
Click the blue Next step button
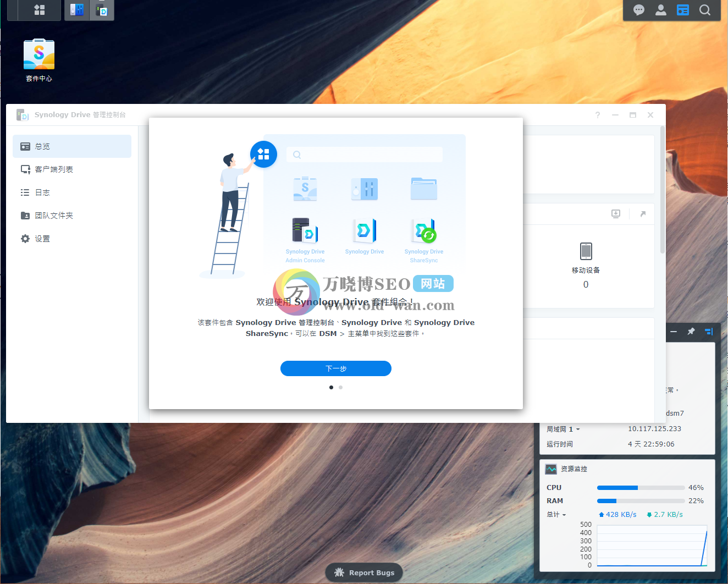336,368
